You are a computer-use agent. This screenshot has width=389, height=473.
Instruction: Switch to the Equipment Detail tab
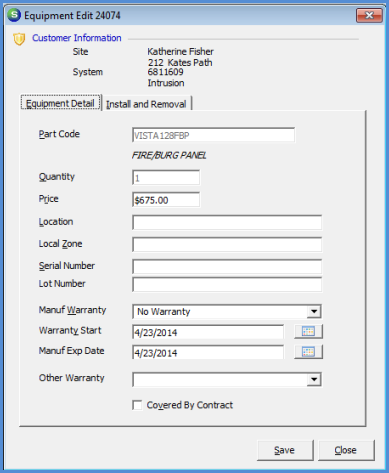[x=60, y=103]
